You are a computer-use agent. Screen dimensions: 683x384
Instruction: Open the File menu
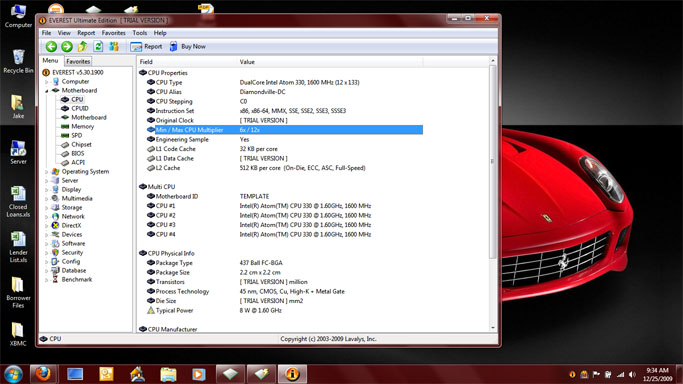46,33
